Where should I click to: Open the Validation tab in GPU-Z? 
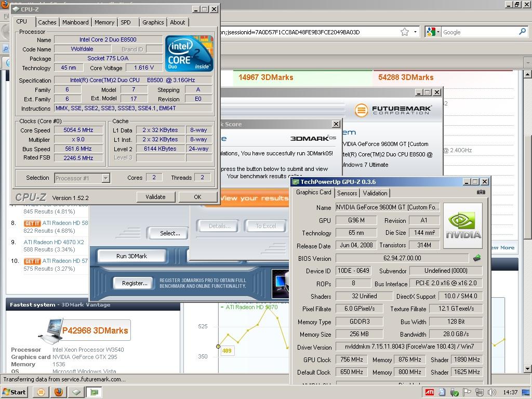click(x=375, y=193)
